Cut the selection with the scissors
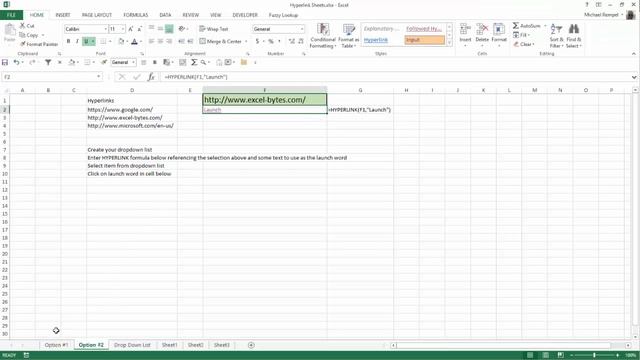This screenshot has height=360, width=640. coord(27,26)
